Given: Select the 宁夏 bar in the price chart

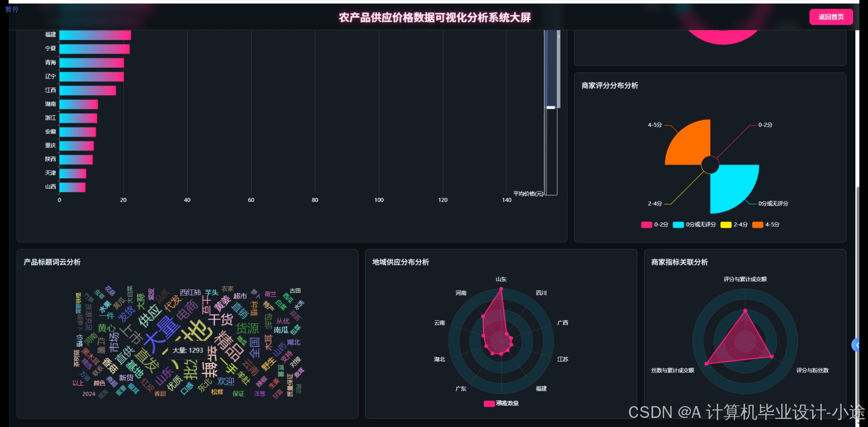Looking at the screenshot, I should tap(94, 49).
